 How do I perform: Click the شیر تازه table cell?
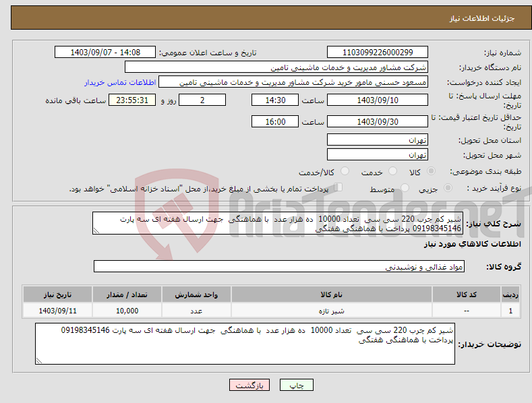(x=332, y=311)
